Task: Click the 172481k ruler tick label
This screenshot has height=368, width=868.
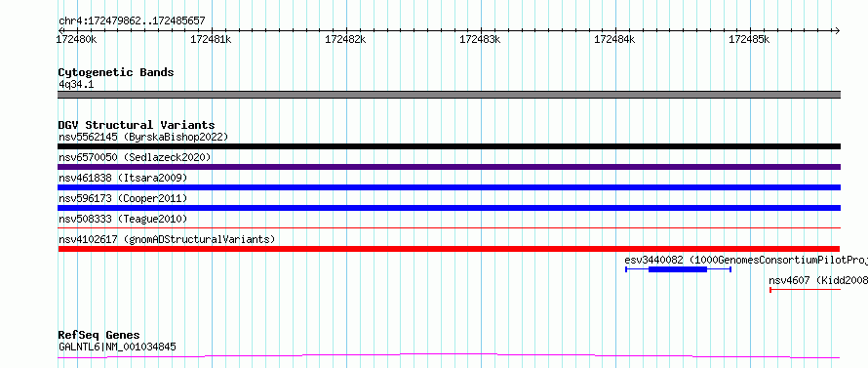Action: [211, 39]
